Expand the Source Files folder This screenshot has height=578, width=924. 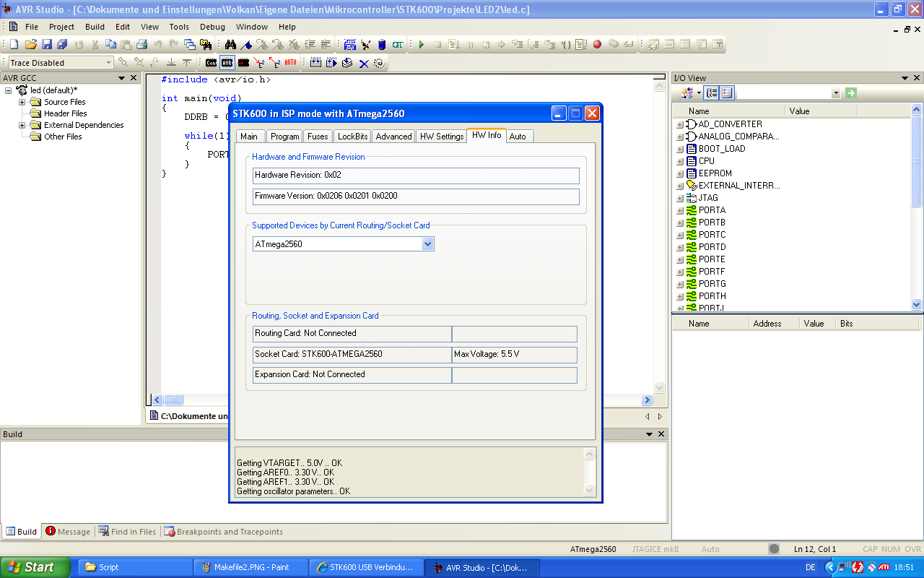pyautogui.click(x=22, y=102)
